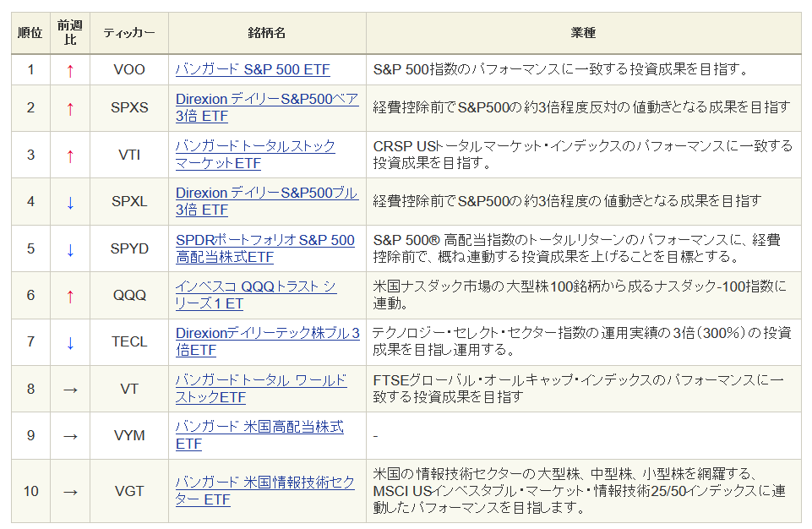Open the バンガード S&P 500 ETF link
Screen dimensions: 812x529
(253, 69)
